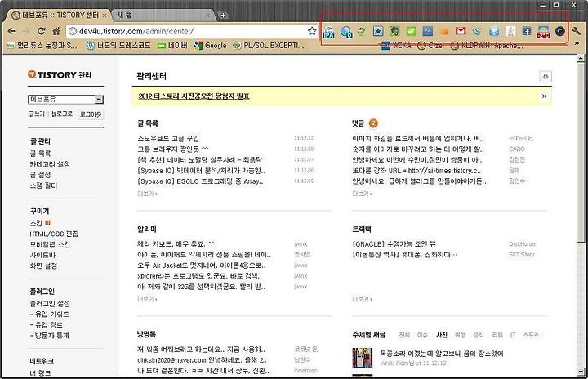
Task: Open the IPA extension icon
Action: [329, 33]
